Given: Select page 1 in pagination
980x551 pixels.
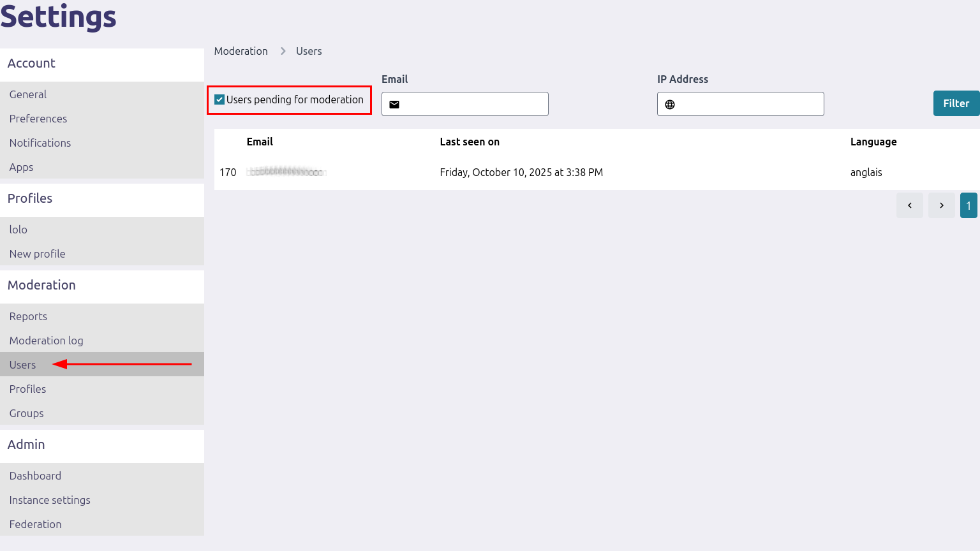Looking at the screenshot, I should [968, 205].
